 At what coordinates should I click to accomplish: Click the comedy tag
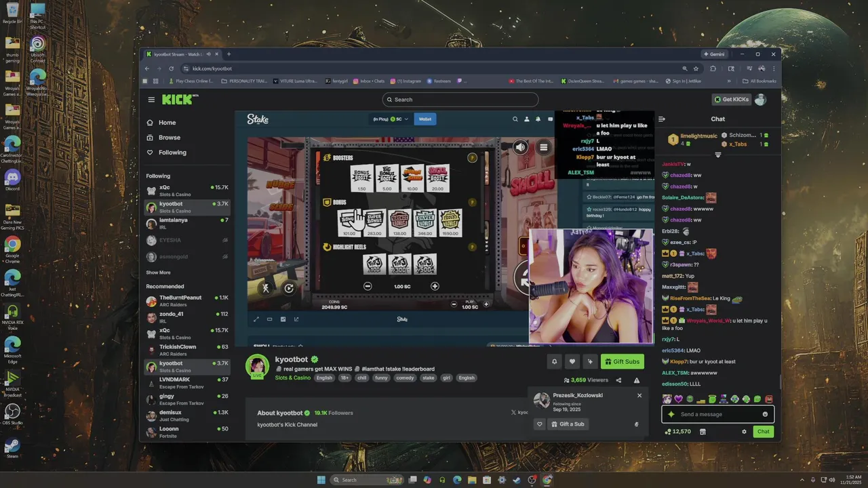point(405,378)
